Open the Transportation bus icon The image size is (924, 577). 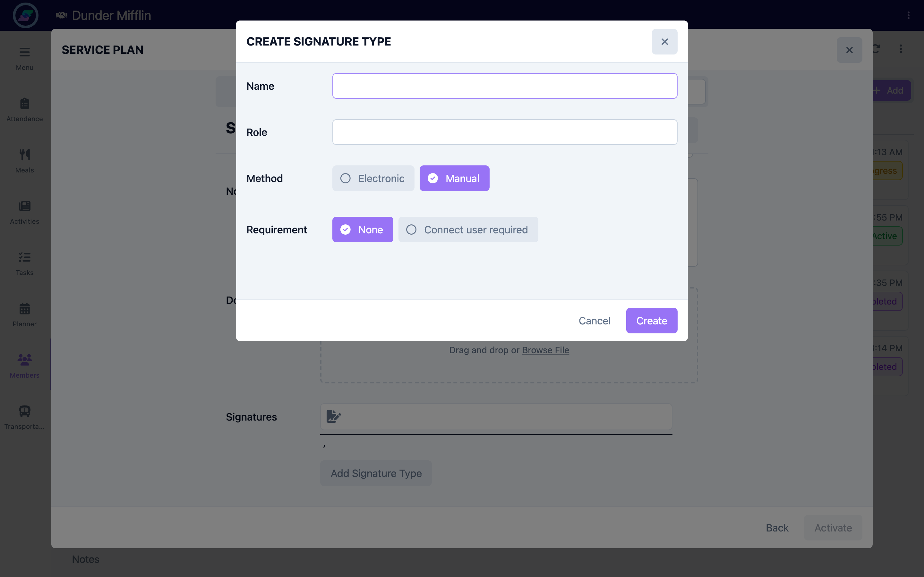point(24,411)
